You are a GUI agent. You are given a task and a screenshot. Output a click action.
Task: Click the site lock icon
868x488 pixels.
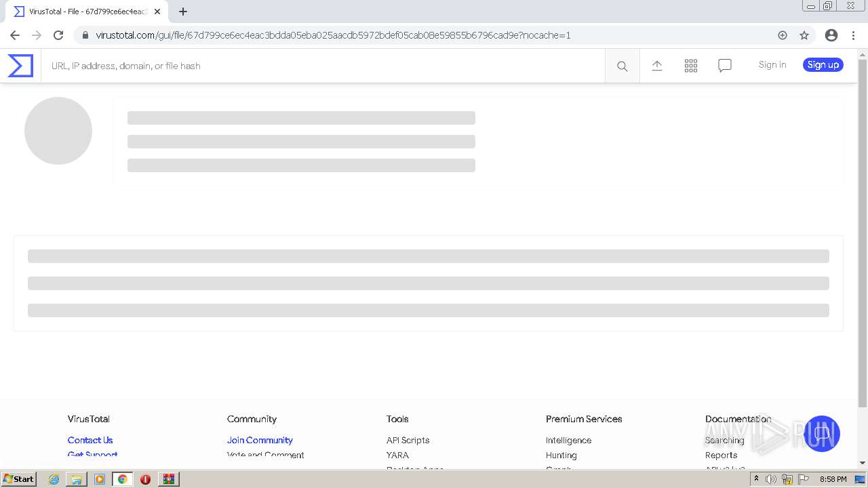(x=85, y=35)
